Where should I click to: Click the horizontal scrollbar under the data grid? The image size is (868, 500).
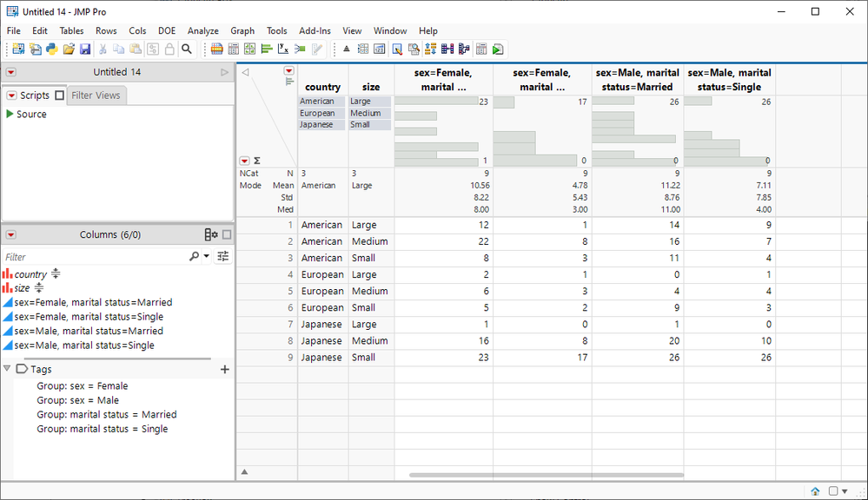click(546, 475)
